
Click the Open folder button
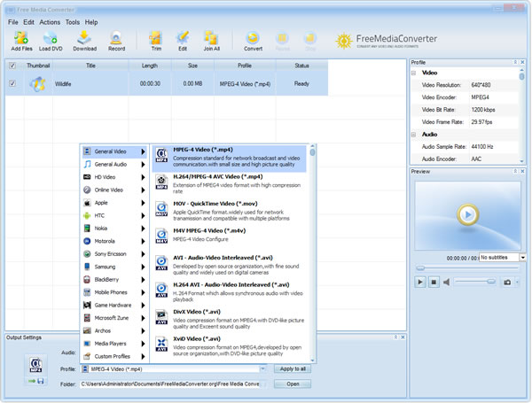coord(293,384)
